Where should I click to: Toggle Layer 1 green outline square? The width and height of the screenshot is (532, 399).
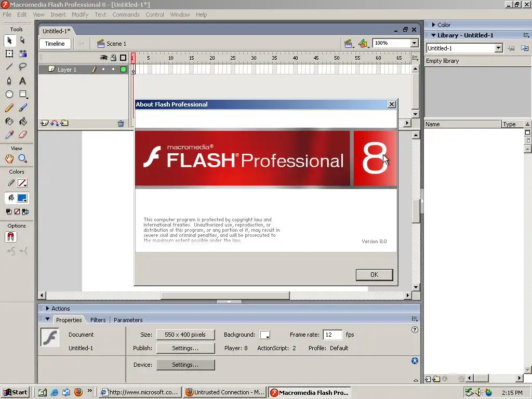pyautogui.click(x=124, y=70)
